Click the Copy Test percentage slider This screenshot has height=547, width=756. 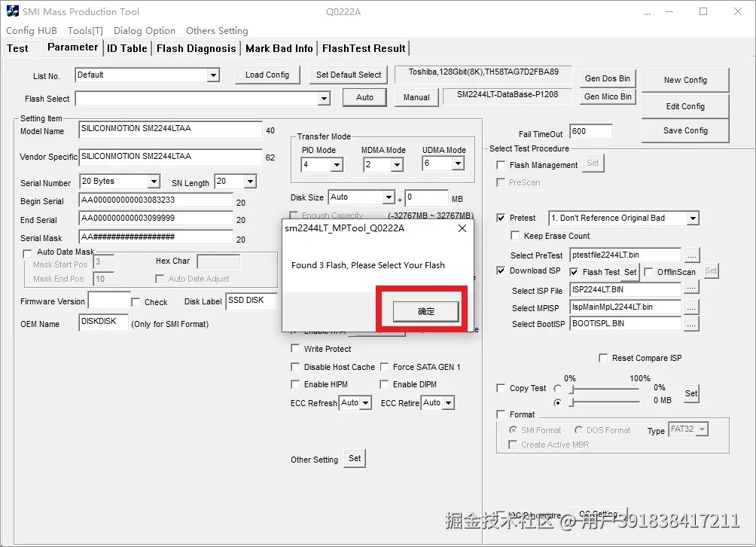coord(605,389)
